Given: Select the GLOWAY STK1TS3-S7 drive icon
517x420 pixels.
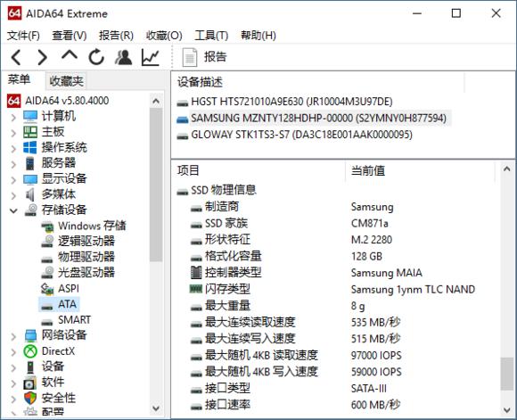Looking at the screenshot, I should 183,136.
